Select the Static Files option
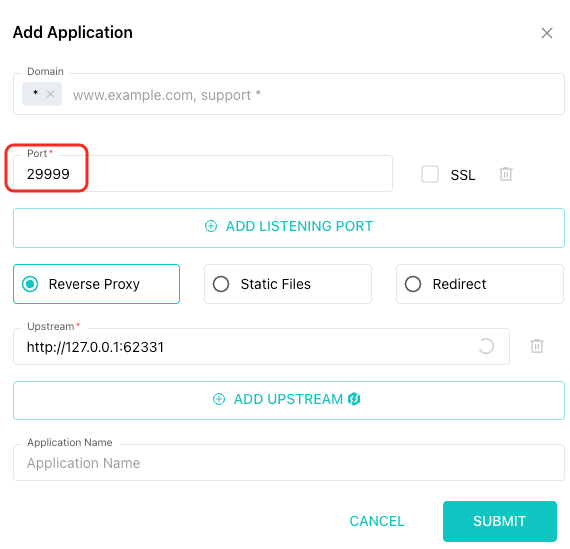This screenshot has height=549, width=570. 288,284
